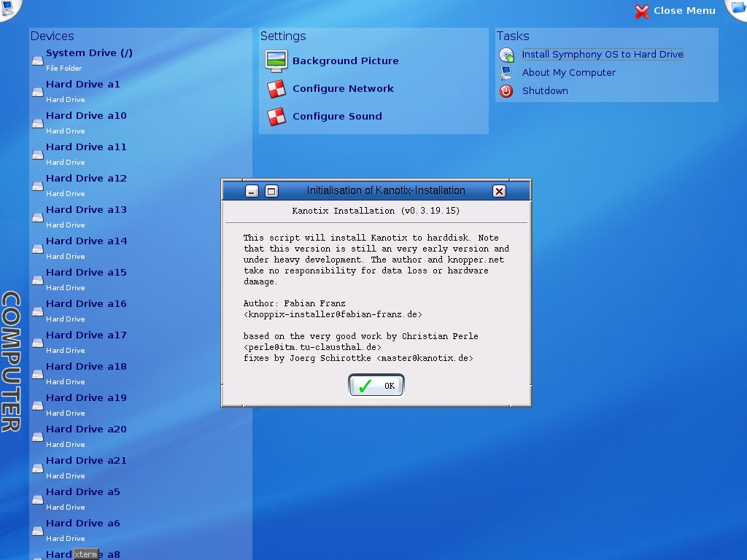Click the Configure Network checkered icon

(x=276, y=88)
